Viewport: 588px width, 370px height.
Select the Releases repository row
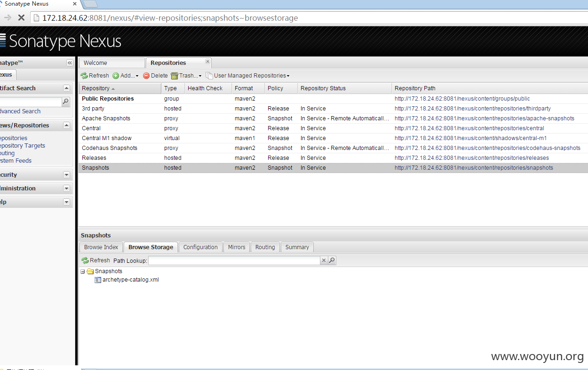click(x=333, y=158)
